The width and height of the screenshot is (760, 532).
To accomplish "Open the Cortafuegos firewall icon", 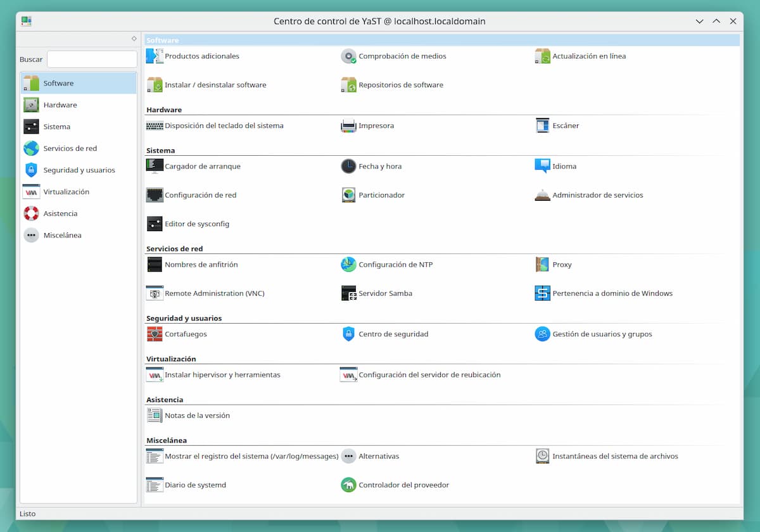I will [155, 334].
